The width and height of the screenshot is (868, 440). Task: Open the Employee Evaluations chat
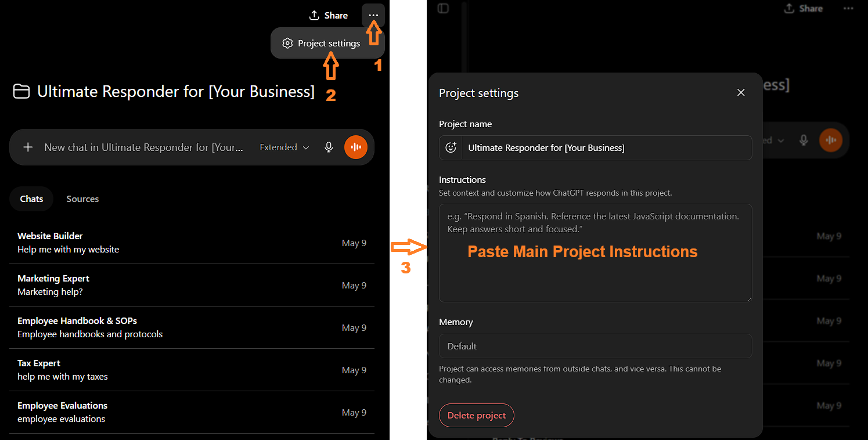(192, 412)
